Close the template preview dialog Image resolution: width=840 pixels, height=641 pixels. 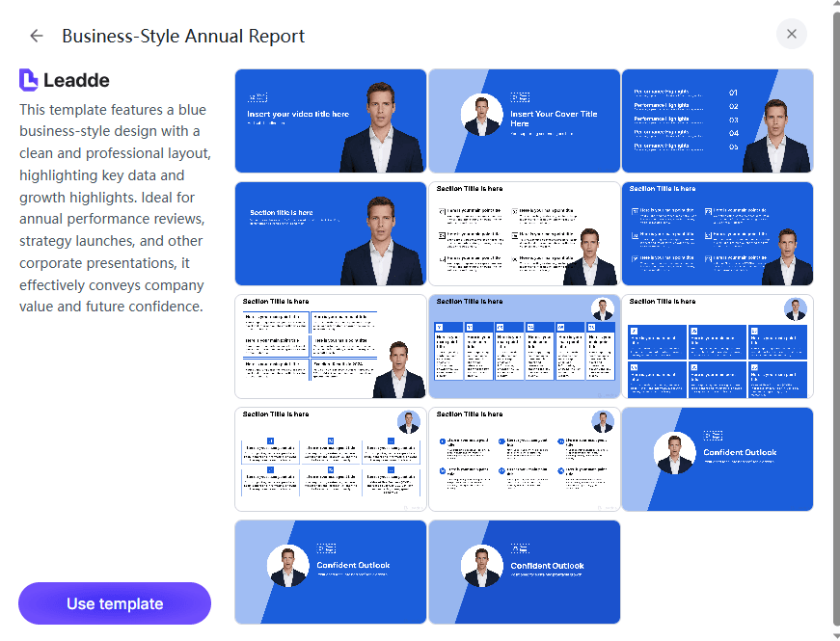(792, 34)
